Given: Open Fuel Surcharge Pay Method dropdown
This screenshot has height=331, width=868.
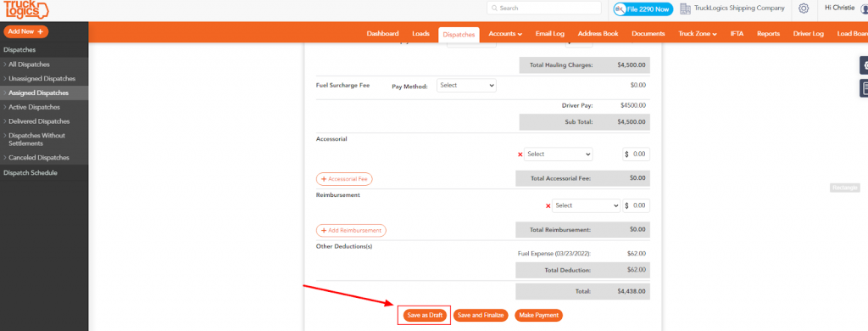Looking at the screenshot, I should pyautogui.click(x=467, y=86).
